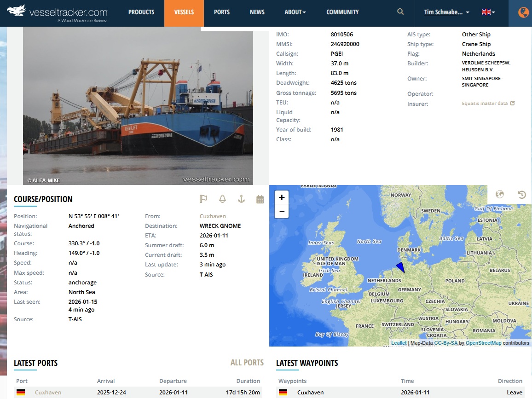Click the globe map-layer icon
This screenshot has height=399, width=532.
tap(499, 194)
